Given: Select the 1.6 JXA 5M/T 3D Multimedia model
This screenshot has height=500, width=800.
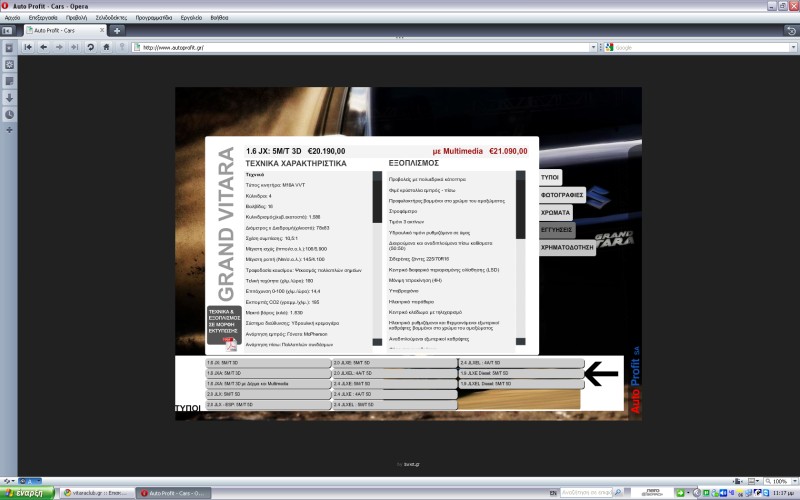Looking at the screenshot, I should [x=268, y=384].
